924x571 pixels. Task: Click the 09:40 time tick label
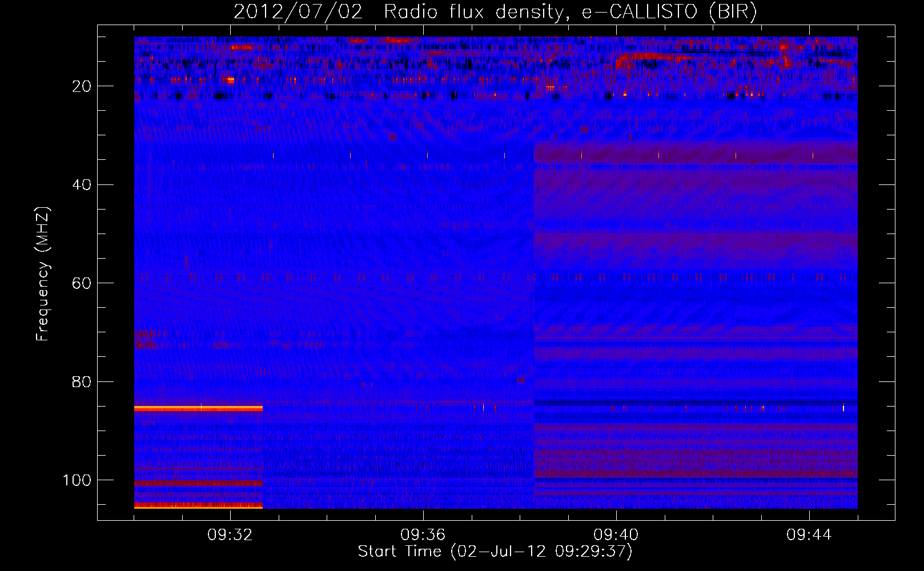click(x=616, y=534)
